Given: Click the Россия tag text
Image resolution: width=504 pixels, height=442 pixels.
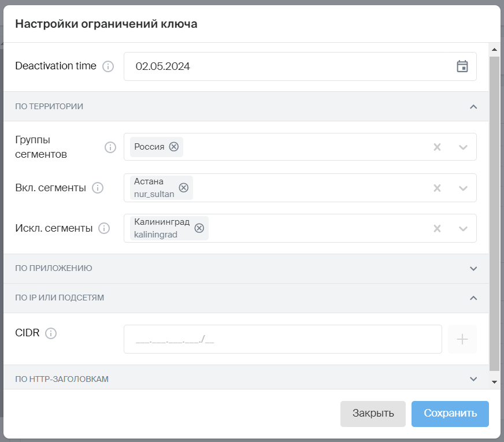Looking at the screenshot, I should tap(149, 147).
